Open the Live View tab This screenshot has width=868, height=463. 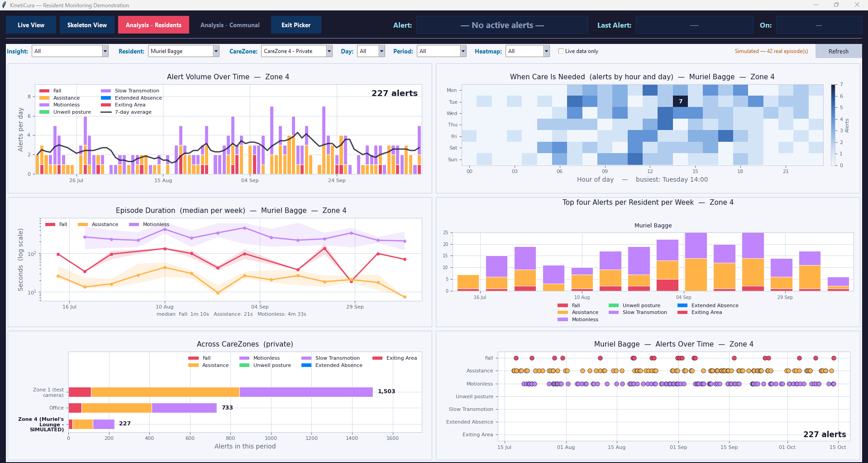[31, 25]
